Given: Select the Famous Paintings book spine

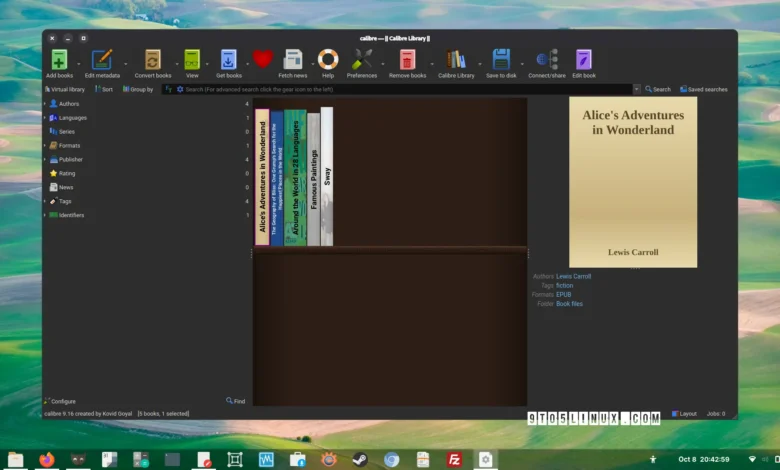Looking at the screenshot, I should [313, 179].
